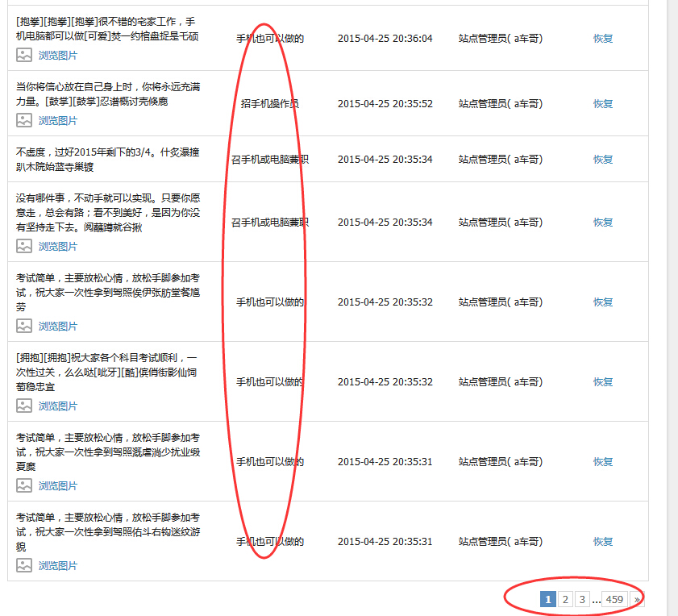The image size is (678, 616).
Task: Click 站点管理员( a车哥) in the 20:36:04 row
Action: pos(501,39)
